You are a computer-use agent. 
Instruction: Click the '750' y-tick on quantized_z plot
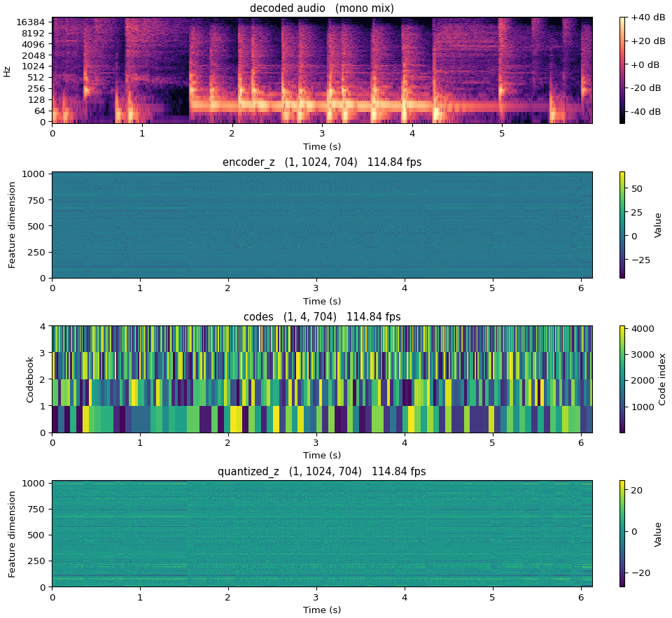pos(37,510)
